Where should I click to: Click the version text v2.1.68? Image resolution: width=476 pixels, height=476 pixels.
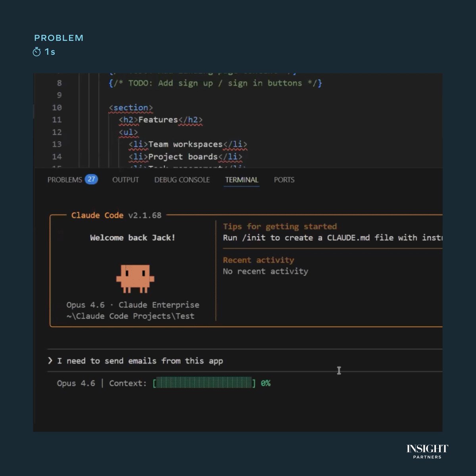click(145, 215)
